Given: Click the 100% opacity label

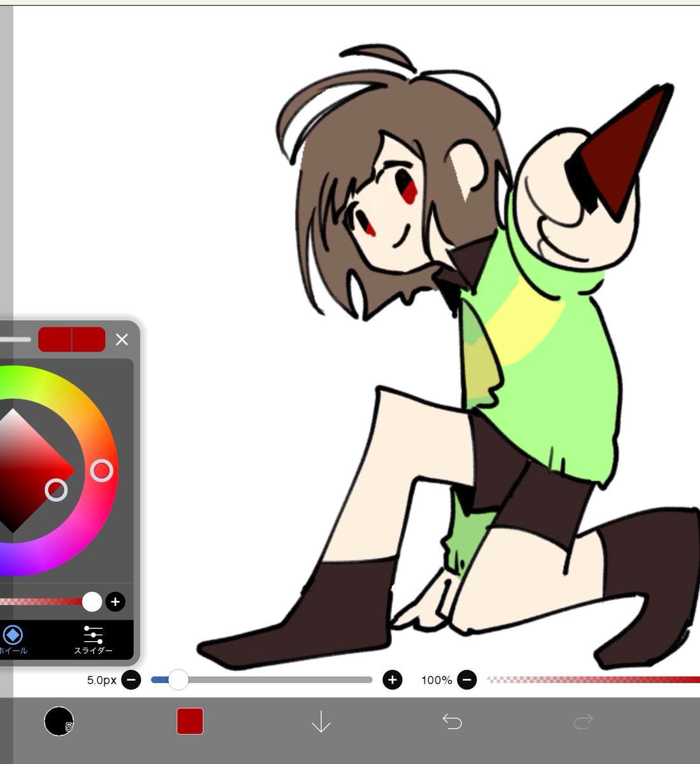Looking at the screenshot, I should 437,680.
